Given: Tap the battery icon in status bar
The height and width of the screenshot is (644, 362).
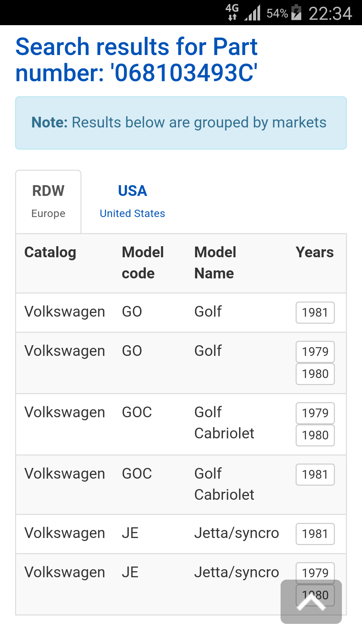Looking at the screenshot, I should (296, 13).
